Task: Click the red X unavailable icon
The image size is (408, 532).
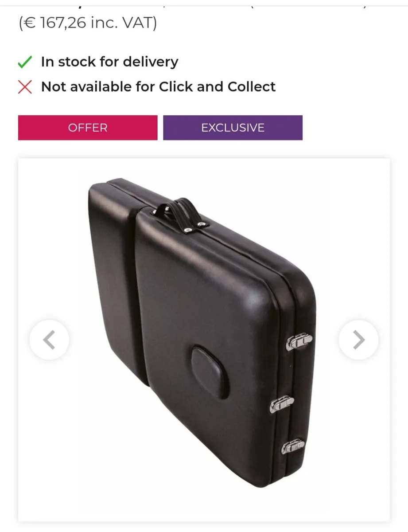Action: tap(25, 87)
